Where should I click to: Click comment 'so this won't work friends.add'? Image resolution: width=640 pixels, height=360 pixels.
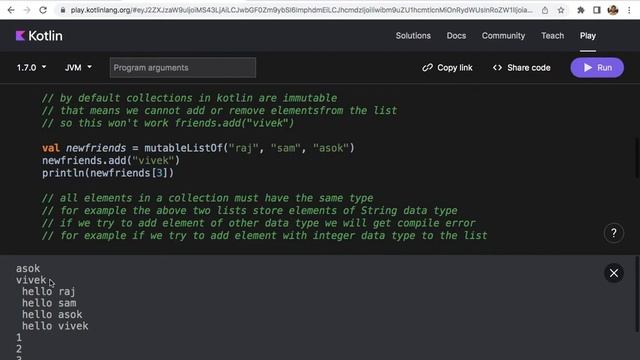pos(168,123)
